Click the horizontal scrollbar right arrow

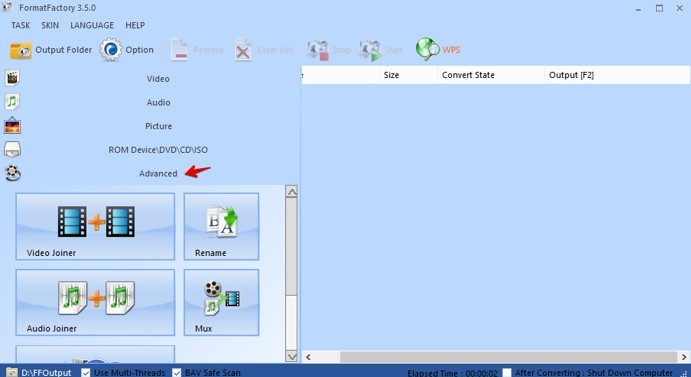click(x=684, y=357)
